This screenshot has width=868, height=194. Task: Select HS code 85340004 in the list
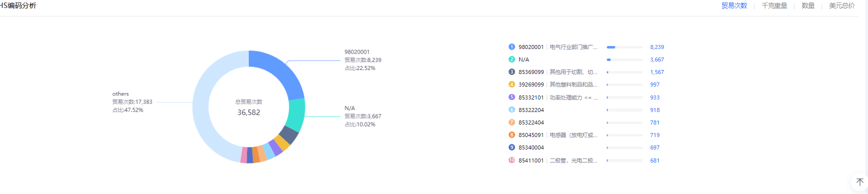(x=531, y=147)
